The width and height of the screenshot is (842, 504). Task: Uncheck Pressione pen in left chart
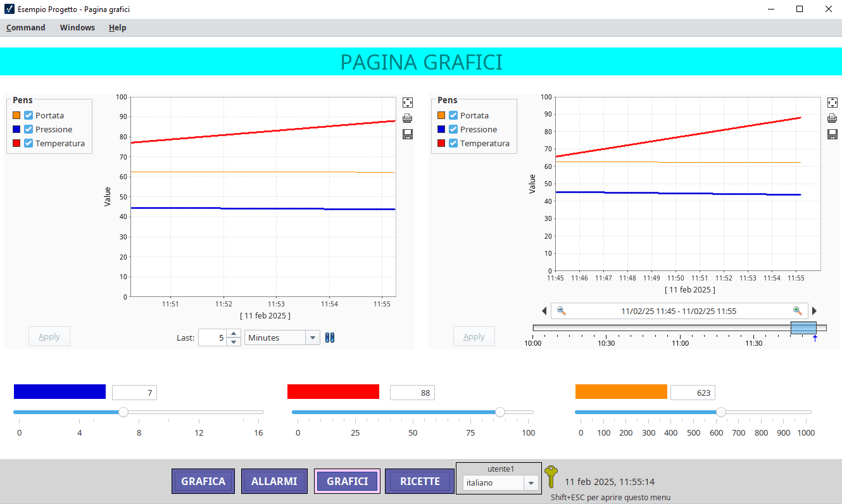pos(28,129)
